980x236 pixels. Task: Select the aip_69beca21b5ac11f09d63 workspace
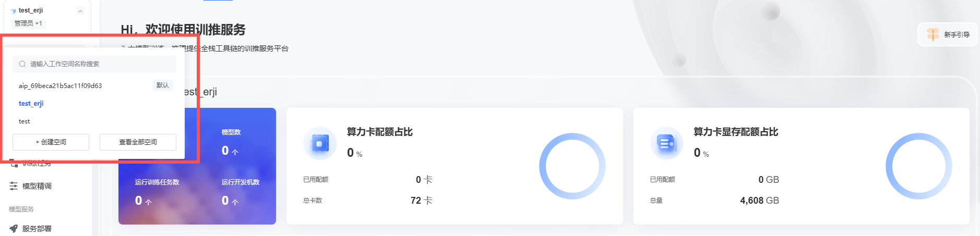coord(61,86)
